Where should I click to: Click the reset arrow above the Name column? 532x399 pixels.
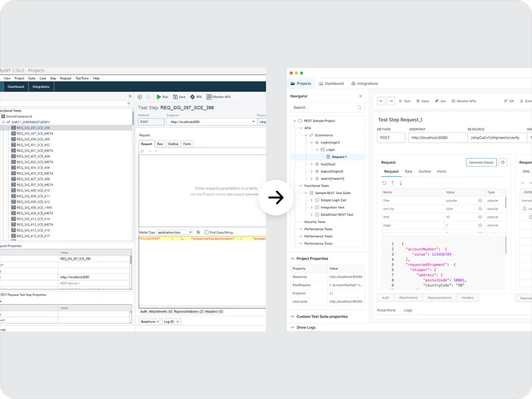[x=384, y=183]
